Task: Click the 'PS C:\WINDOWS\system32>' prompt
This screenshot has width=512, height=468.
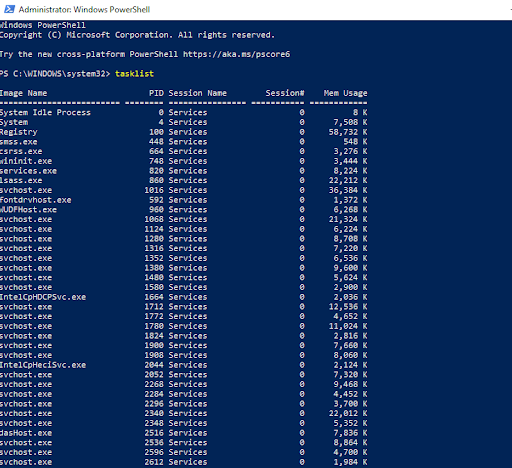Action: click(55, 74)
